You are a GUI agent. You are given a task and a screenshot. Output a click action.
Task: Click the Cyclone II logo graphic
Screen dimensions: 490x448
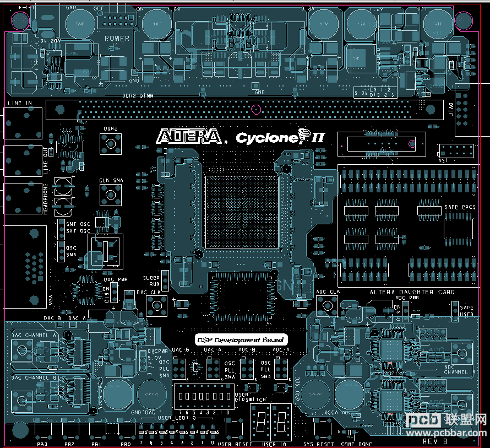pyautogui.click(x=280, y=137)
